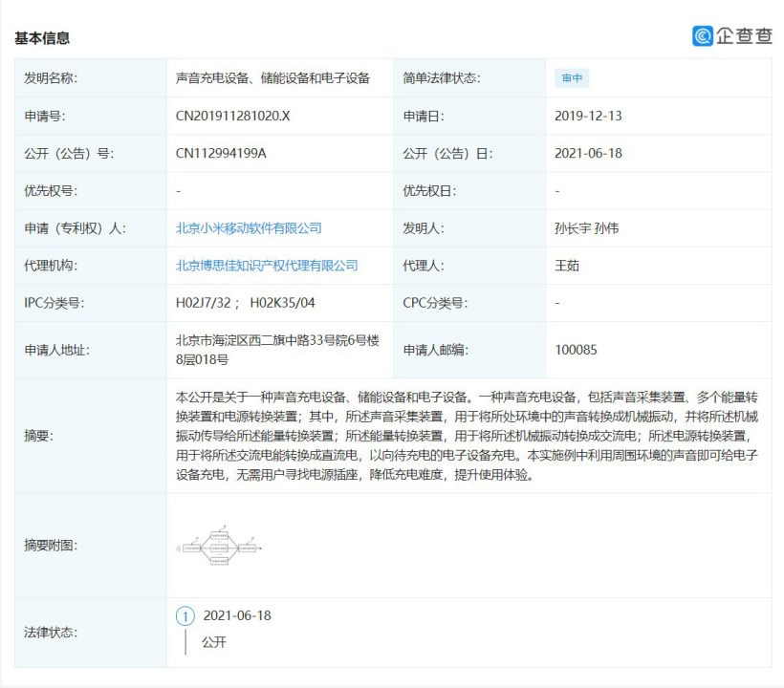
Task: Open applicant link 北京小米移动软件有限公司
Action: tap(249, 228)
